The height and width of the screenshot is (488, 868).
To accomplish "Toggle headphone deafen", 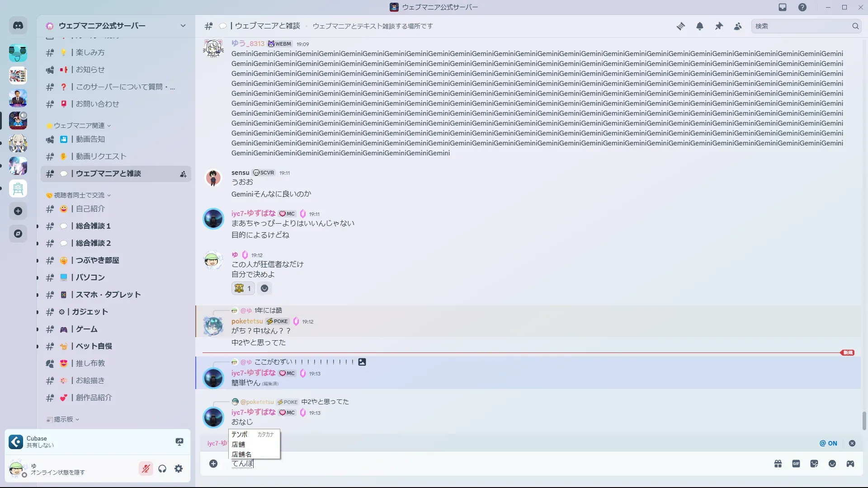I will click(x=162, y=469).
